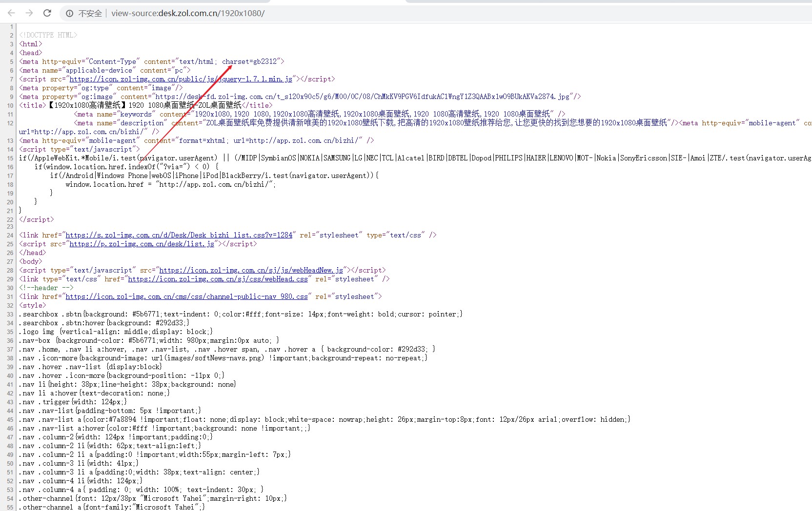The height and width of the screenshot is (511, 812).
Task: Select the .nav .trigger width rule
Action: tap(73, 402)
